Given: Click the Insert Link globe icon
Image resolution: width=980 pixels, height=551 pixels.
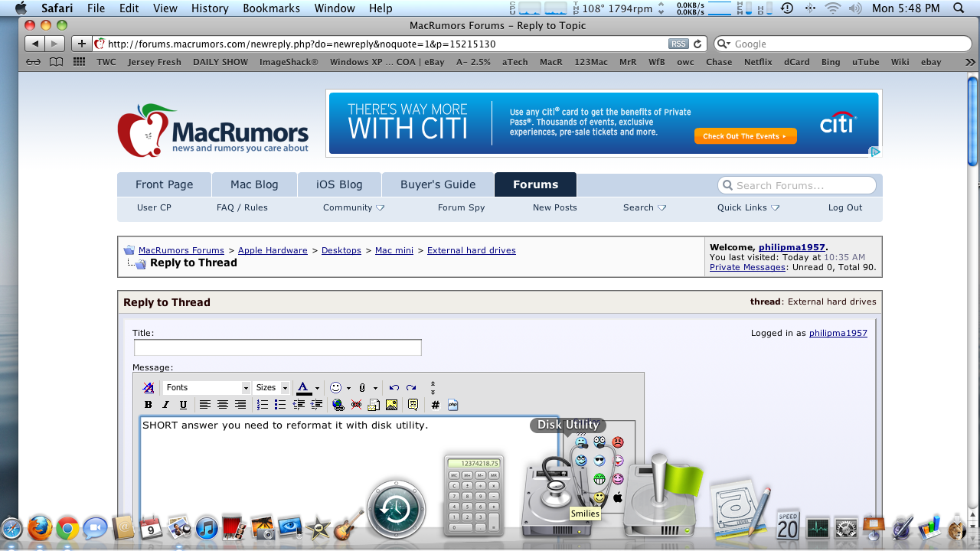Looking at the screenshot, I should pyautogui.click(x=338, y=405).
